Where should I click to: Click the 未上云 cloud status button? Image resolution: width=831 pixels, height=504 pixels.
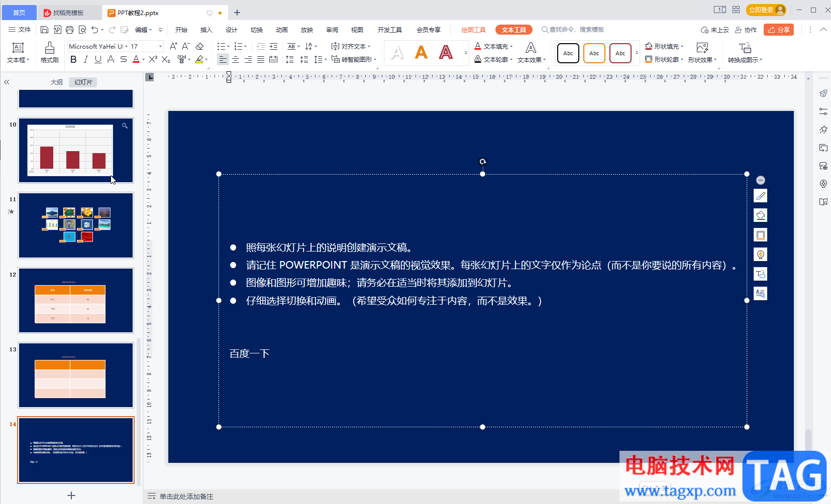click(x=714, y=30)
